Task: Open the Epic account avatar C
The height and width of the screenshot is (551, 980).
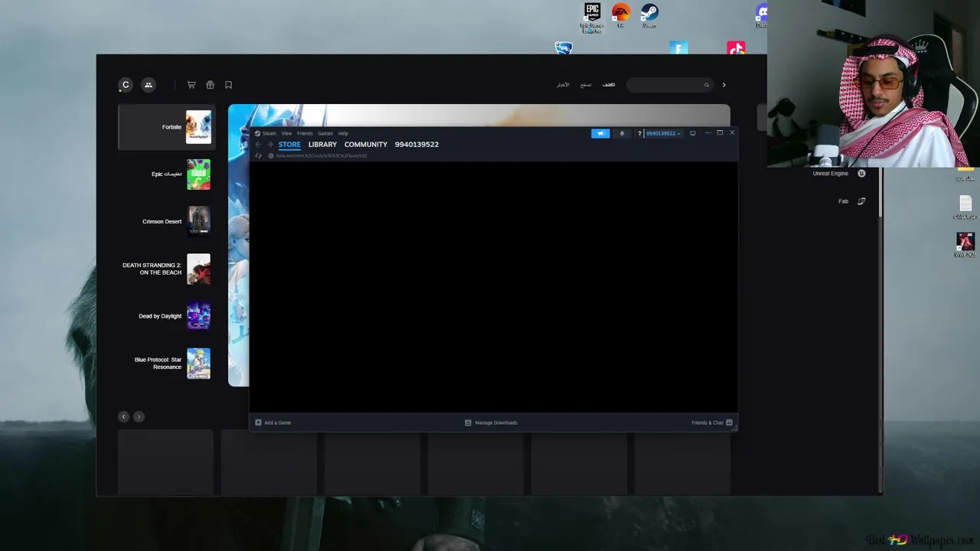Action: point(126,85)
